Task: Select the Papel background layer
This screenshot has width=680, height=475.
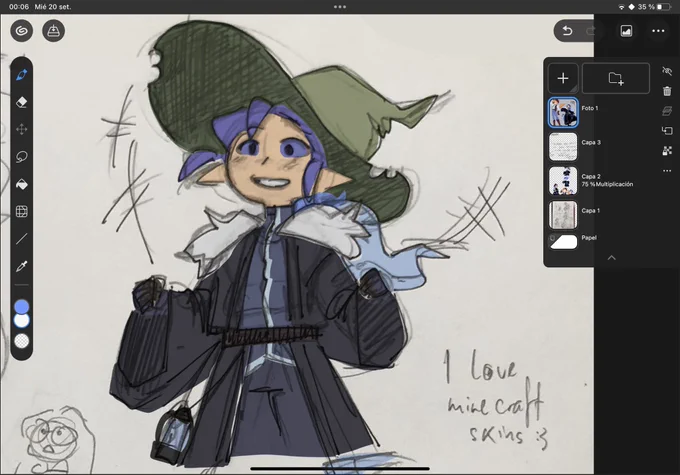Action: coord(563,242)
